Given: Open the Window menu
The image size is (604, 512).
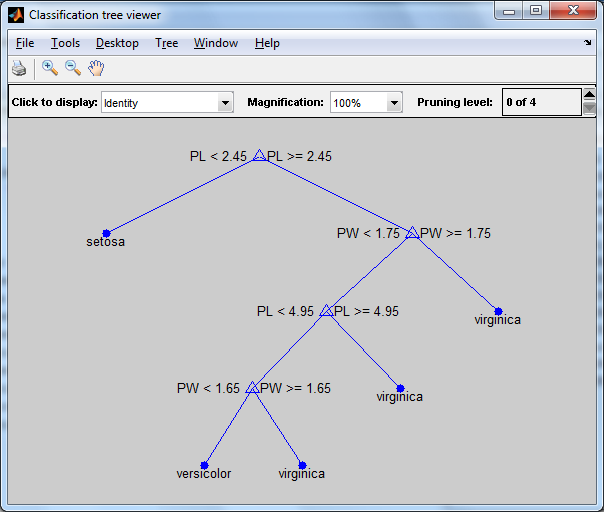Looking at the screenshot, I should click(216, 43).
